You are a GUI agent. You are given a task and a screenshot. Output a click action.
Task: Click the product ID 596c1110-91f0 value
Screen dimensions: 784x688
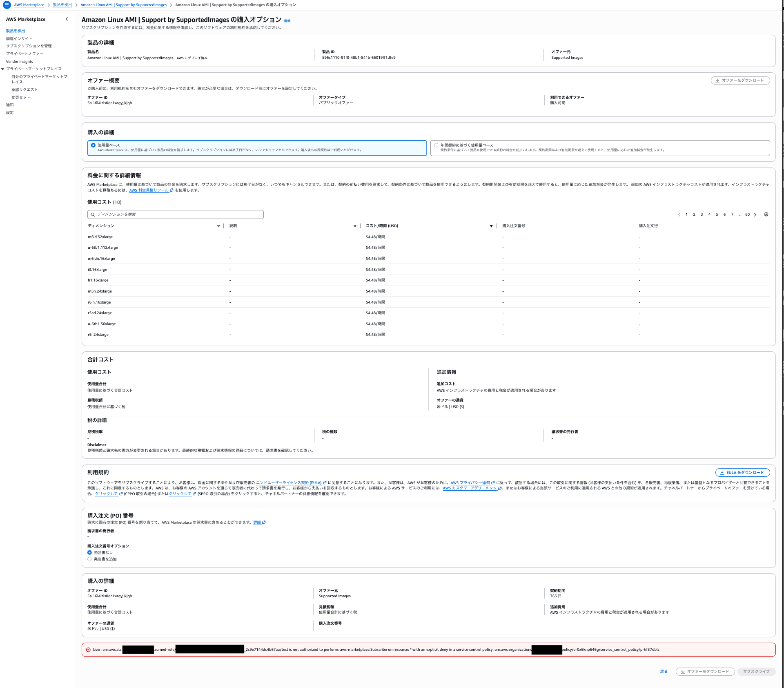click(x=359, y=58)
